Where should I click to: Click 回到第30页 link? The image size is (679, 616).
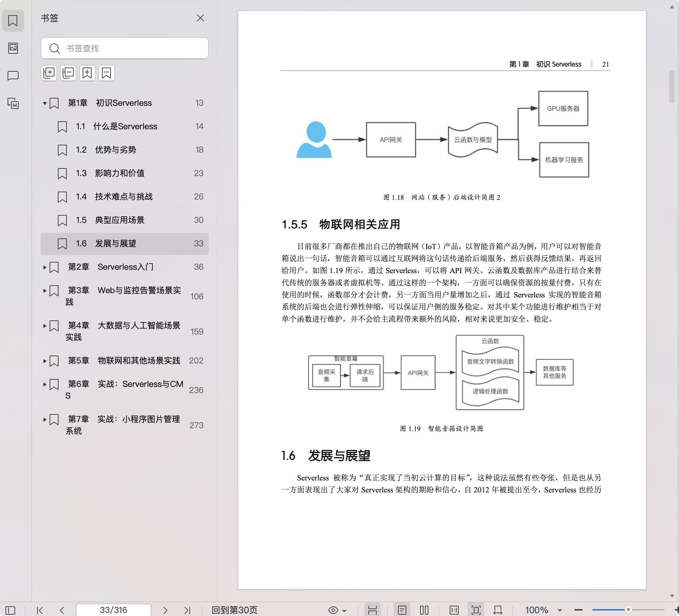point(234,610)
